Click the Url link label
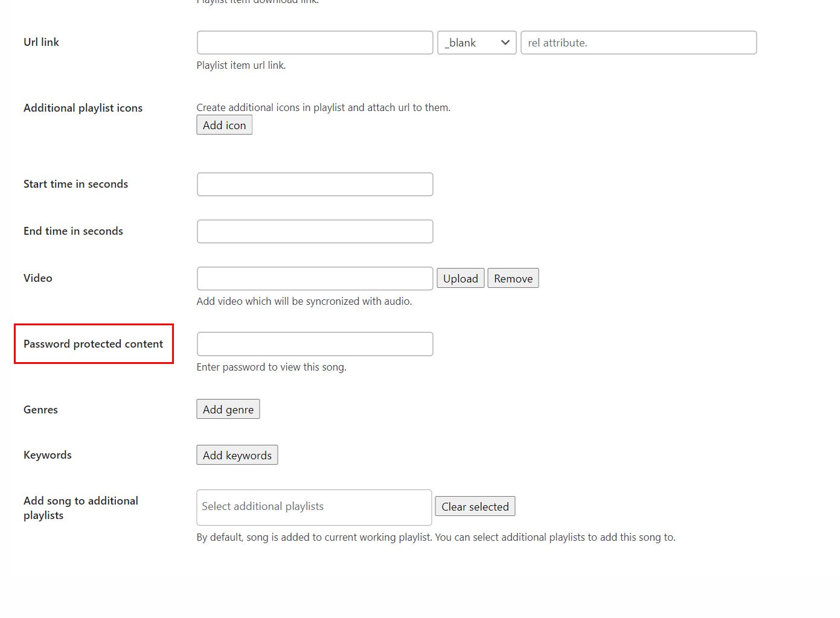The width and height of the screenshot is (840, 618). point(42,42)
